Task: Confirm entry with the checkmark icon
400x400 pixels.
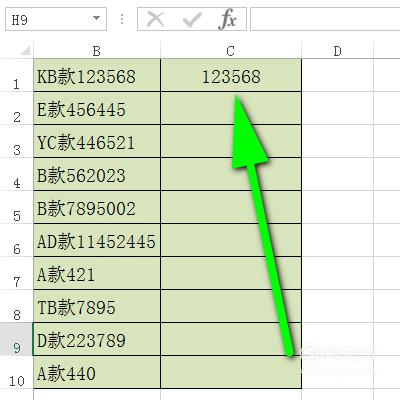Action: click(192, 20)
